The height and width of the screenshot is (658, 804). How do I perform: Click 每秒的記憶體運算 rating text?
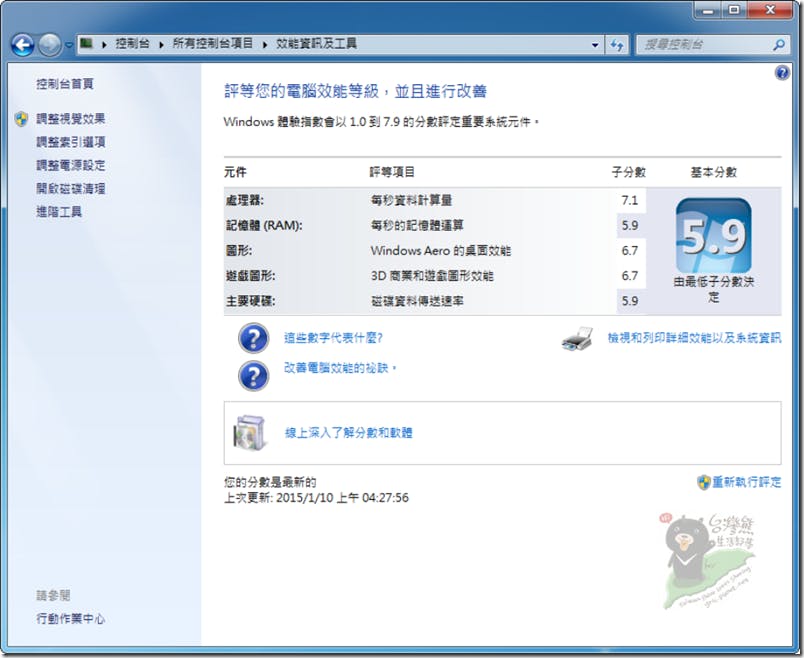[x=417, y=225]
